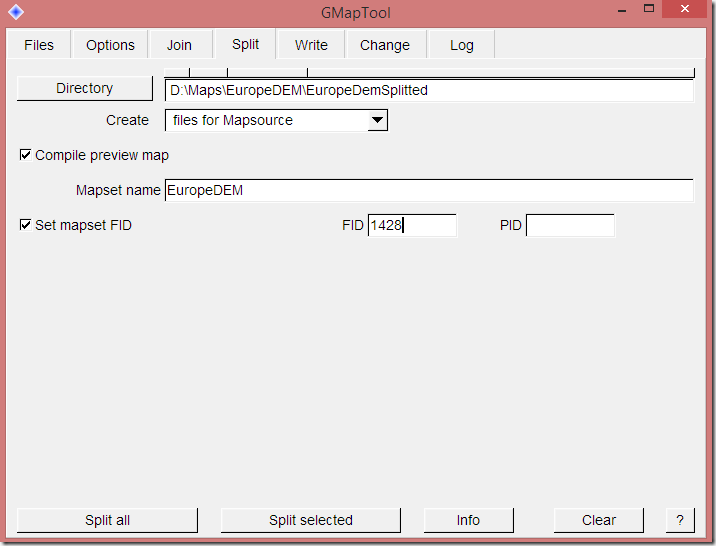Click the Mapset name input field
The width and height of the screenshot is (716, 546).
click(429, 190)
